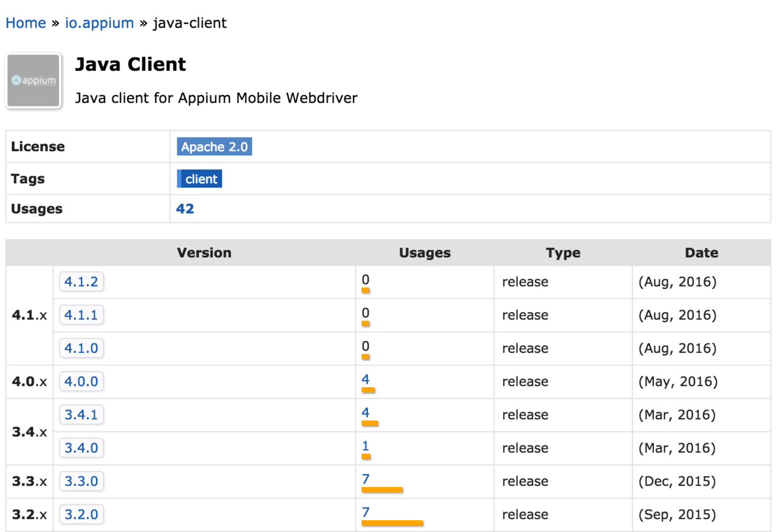Open version 3.2.0

click(x=82, y=514)
